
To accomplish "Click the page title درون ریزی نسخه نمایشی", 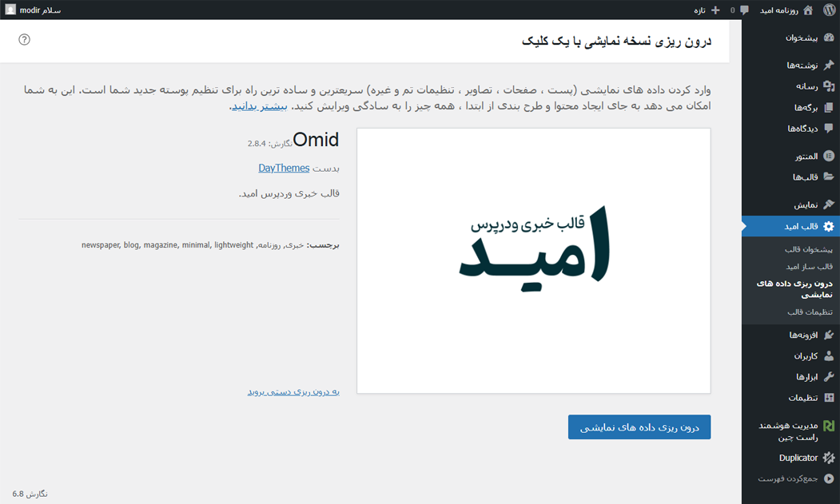I will coord(616,42).
